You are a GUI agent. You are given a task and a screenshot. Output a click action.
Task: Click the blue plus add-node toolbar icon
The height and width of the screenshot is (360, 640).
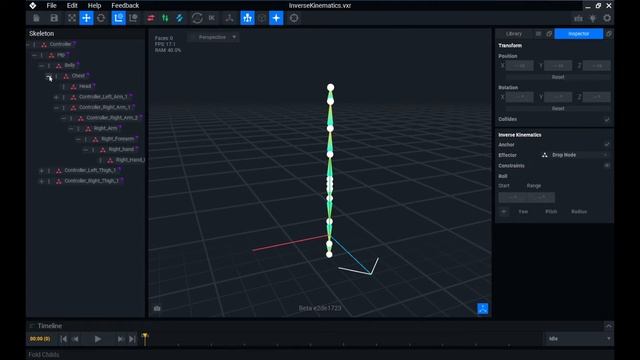pyautogui.click(x=276, y=18)
